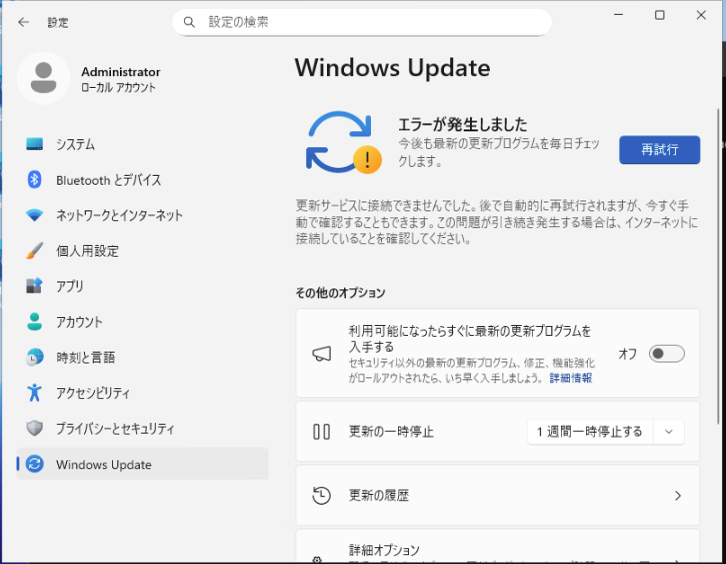Click the Bluetooth icon in sidebar
The image size is (726, 564).
[x=35, y=180]
